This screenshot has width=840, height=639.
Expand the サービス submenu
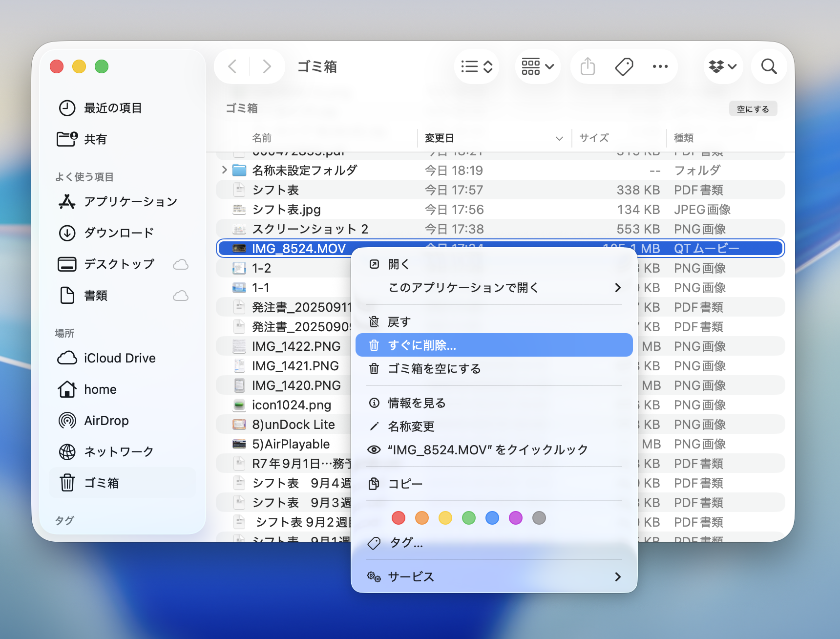494,577
